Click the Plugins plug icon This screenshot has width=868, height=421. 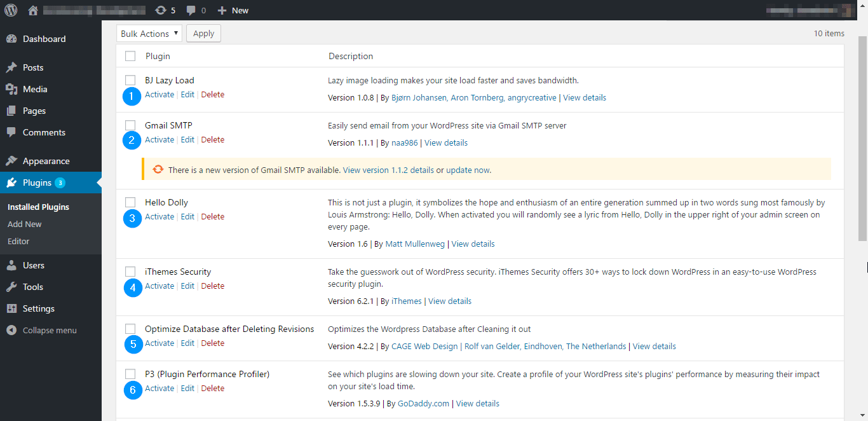point(11,183)
